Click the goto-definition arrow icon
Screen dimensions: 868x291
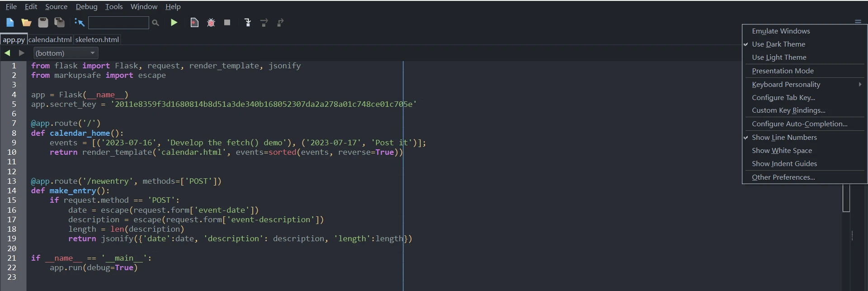[80, 23]
